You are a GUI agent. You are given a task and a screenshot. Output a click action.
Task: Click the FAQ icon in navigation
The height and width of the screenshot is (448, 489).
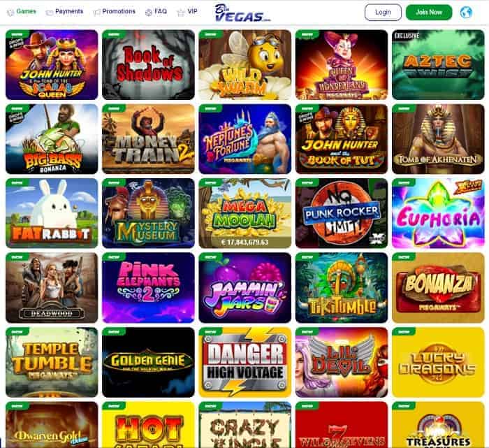[x=149, y=13]
